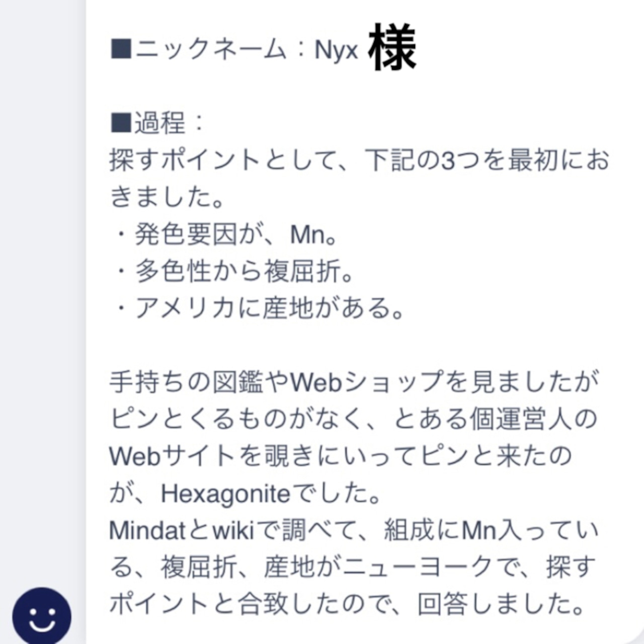644x644 pixels.
Task: Click the word wiki
Action: (x=233, y=530)
